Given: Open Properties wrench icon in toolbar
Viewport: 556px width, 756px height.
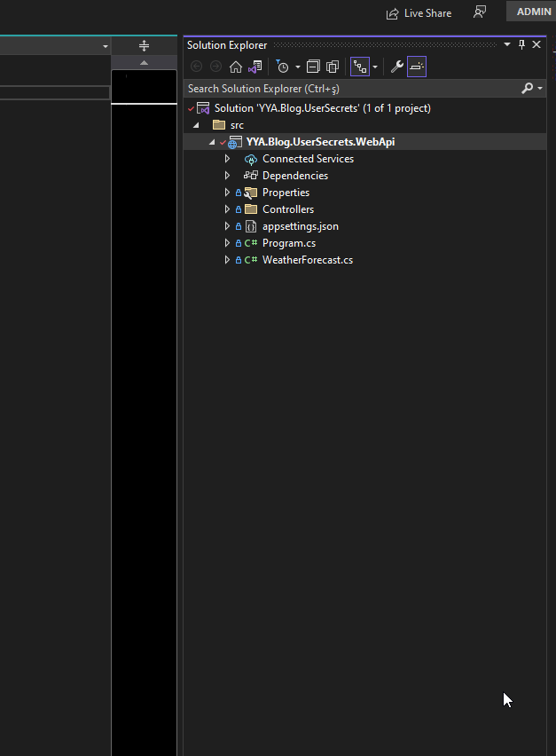Looking at the screenshot, I should [x=396, y=67].
